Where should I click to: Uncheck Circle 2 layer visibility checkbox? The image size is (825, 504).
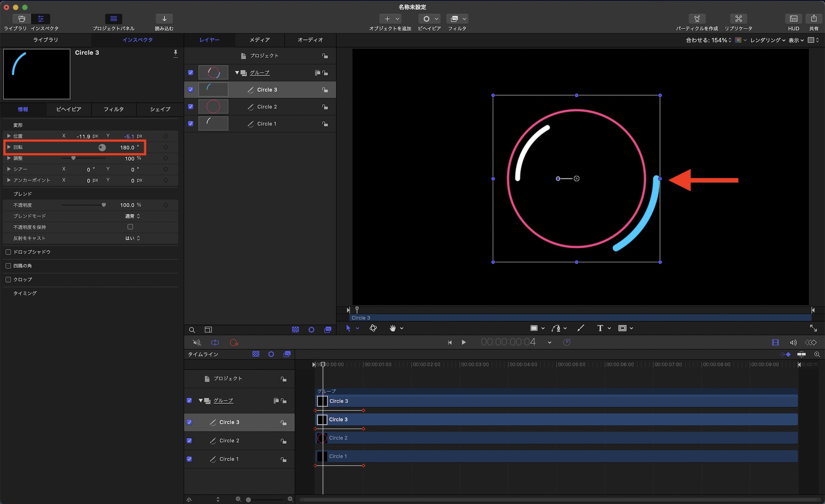tap(191, 106)
